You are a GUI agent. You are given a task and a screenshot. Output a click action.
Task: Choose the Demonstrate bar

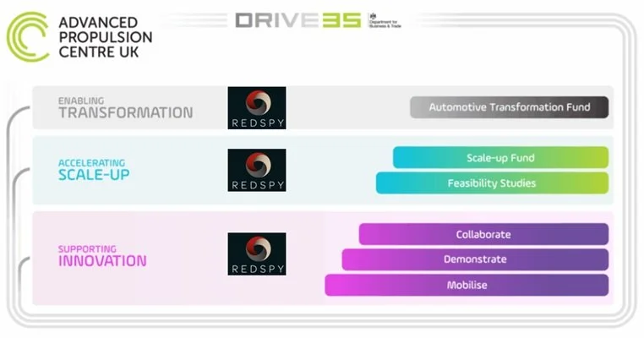click(x=475, y=259)
